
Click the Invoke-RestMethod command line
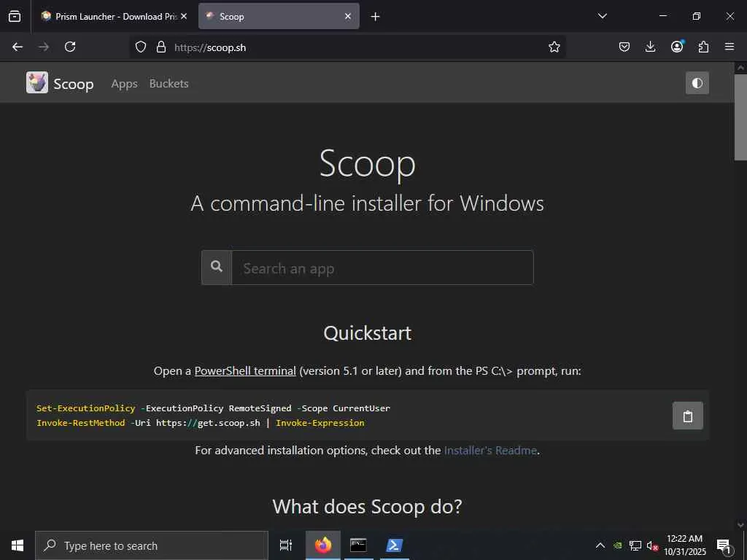[x=201, y=423]
